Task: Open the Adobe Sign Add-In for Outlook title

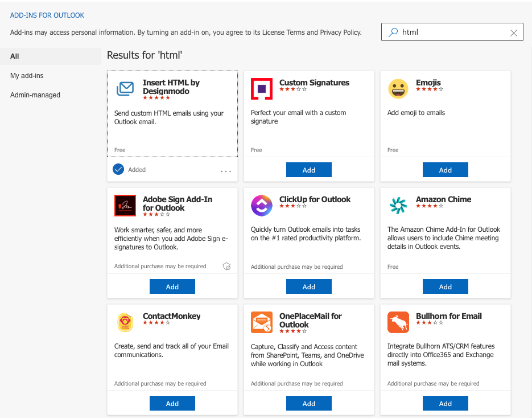Action: coord(178,203)
